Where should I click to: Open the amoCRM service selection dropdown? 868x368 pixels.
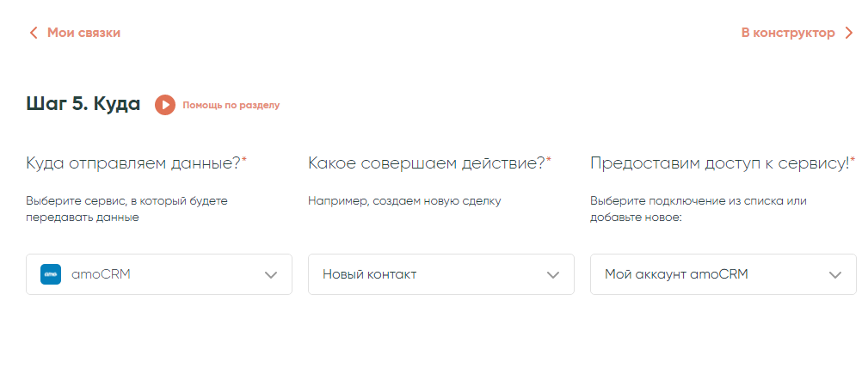[159, 274]
